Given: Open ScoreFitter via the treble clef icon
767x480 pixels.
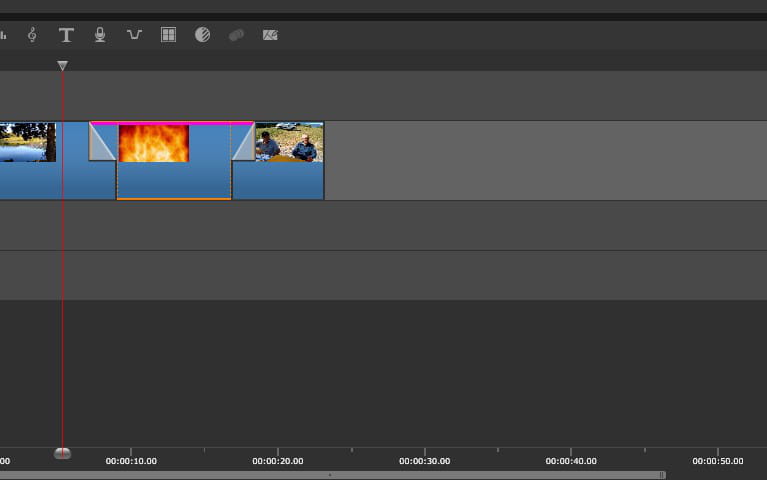Looking at the screenshot, I should pyautogui.click(x=32, y=35).
